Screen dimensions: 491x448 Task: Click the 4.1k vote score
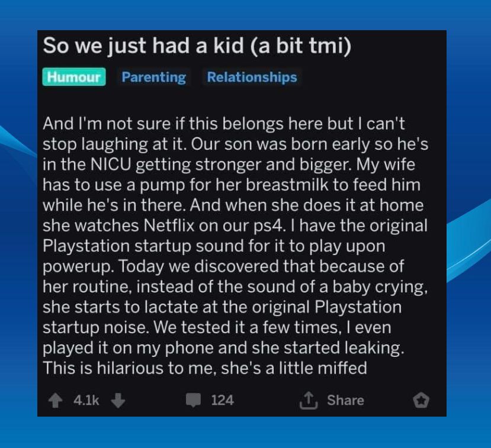pyautogui.click(x=86, y=401)
